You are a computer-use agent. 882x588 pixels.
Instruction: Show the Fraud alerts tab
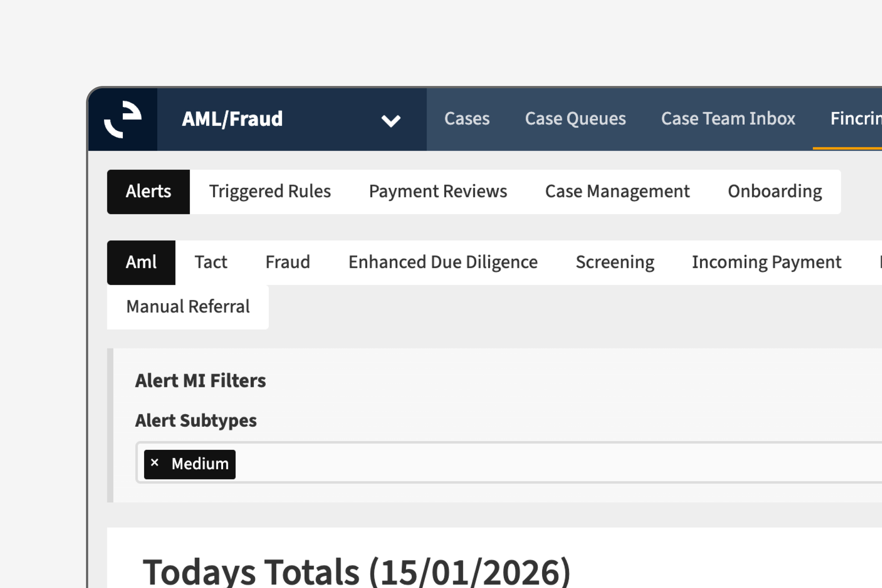point(288,262)
